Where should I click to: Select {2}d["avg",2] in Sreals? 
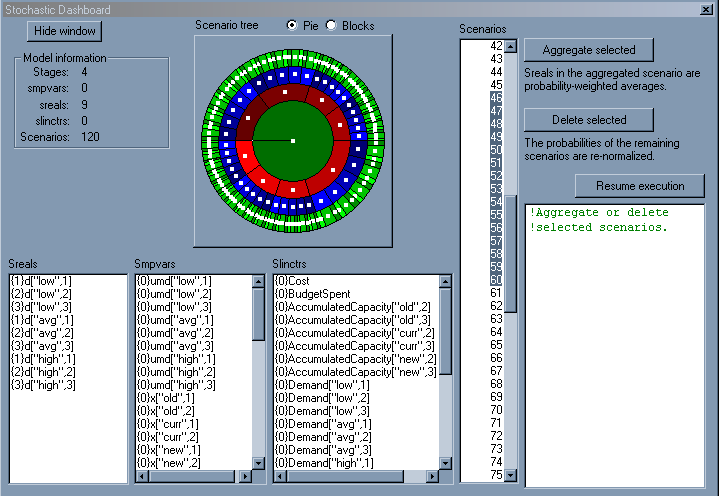pos(42,333)
